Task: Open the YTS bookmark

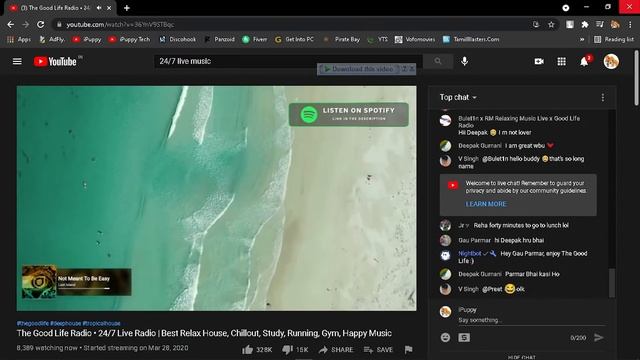Action: pyautogui.click(x=378, y=39)
